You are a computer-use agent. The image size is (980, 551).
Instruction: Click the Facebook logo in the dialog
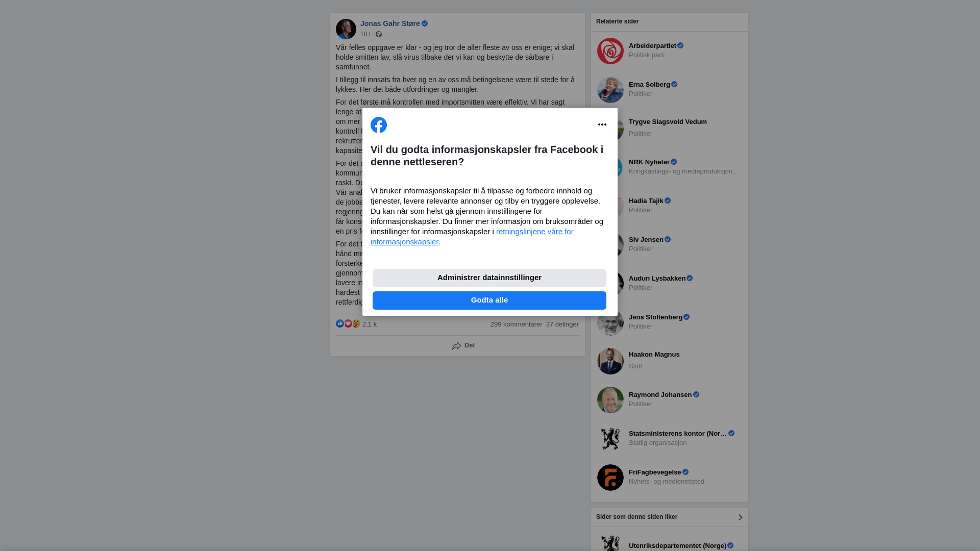tap(379, 125)
